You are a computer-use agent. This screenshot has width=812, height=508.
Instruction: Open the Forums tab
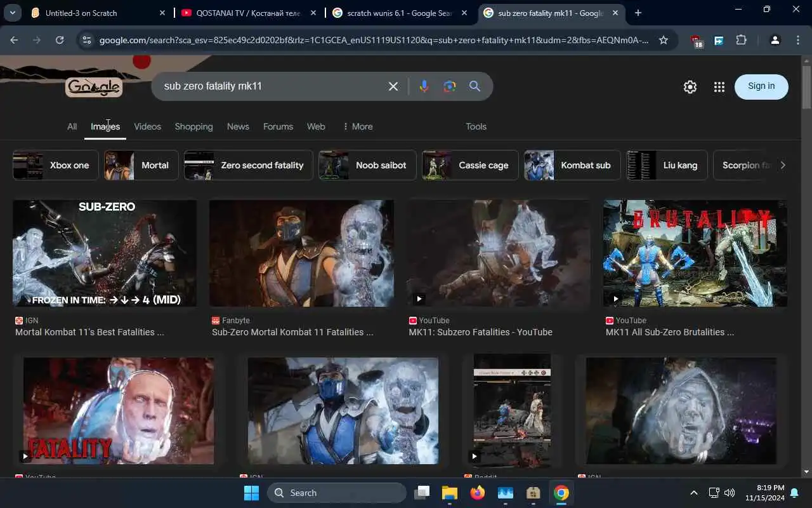click(278, 126)
